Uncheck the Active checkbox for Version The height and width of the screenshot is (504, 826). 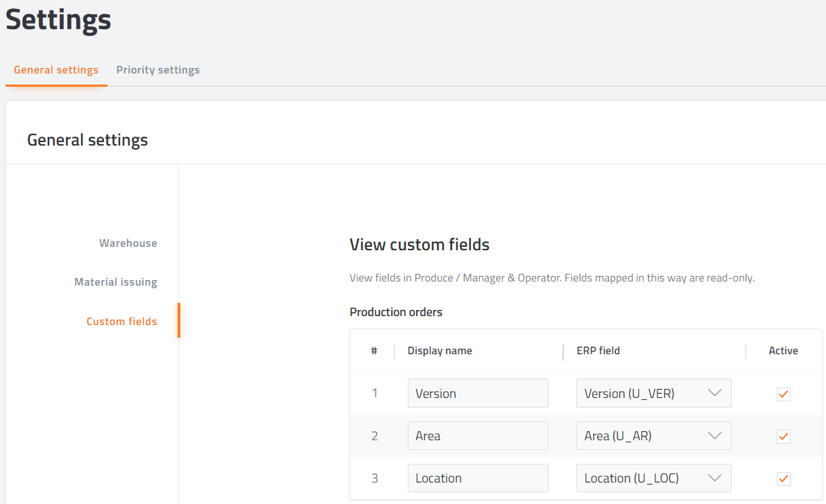click(x=783, y=394)
